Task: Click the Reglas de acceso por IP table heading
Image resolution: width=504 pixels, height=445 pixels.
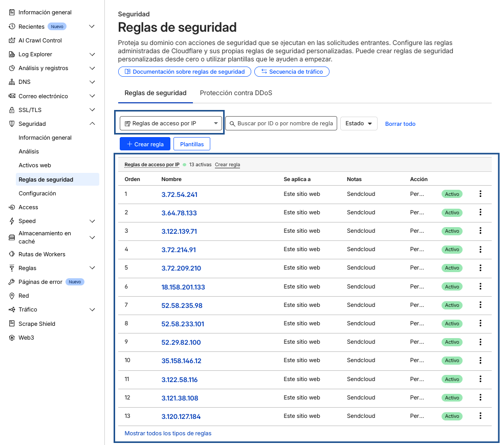Action: pos(152,165)
